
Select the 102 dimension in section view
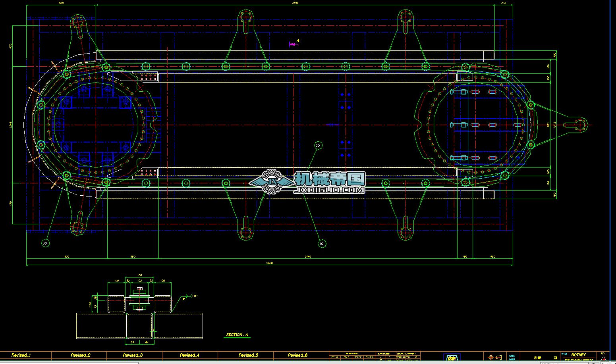click(x=139, y=281)
